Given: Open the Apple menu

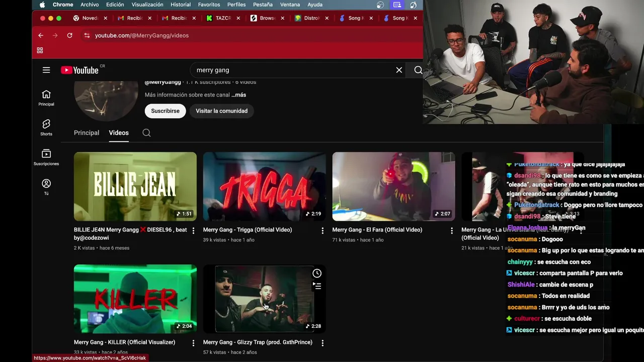Looking at the screenshot, I should (42, 5).
